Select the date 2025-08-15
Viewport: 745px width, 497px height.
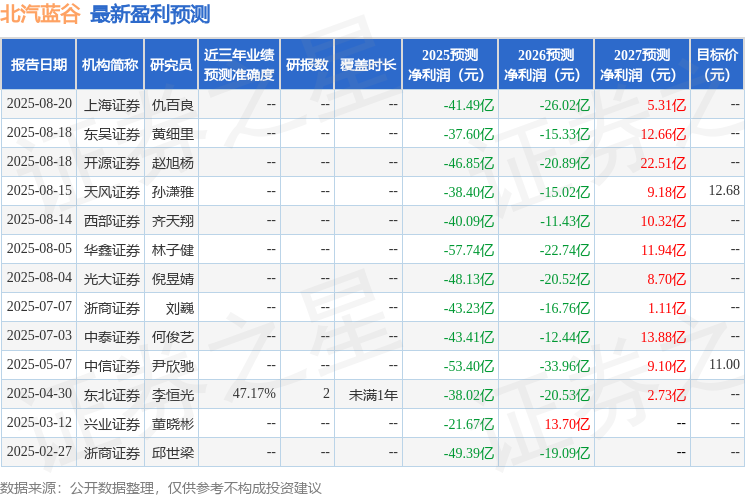tap(39, 191)
